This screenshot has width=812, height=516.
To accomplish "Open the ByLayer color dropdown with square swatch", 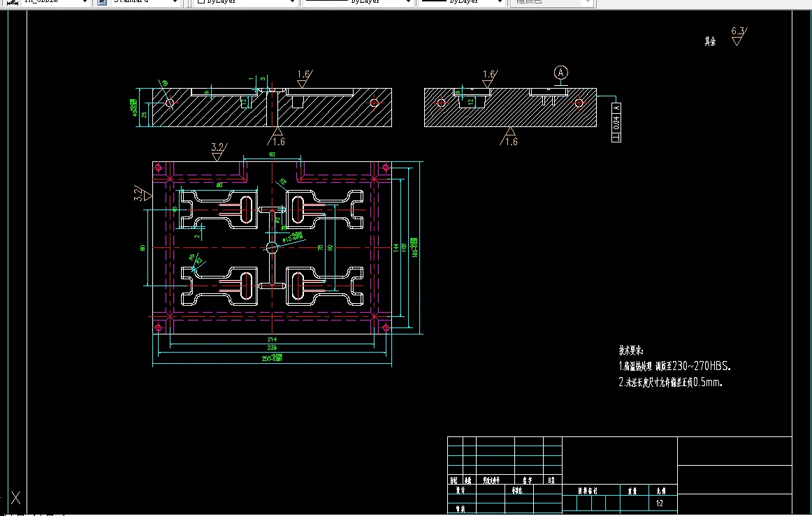I will [246, 2].
